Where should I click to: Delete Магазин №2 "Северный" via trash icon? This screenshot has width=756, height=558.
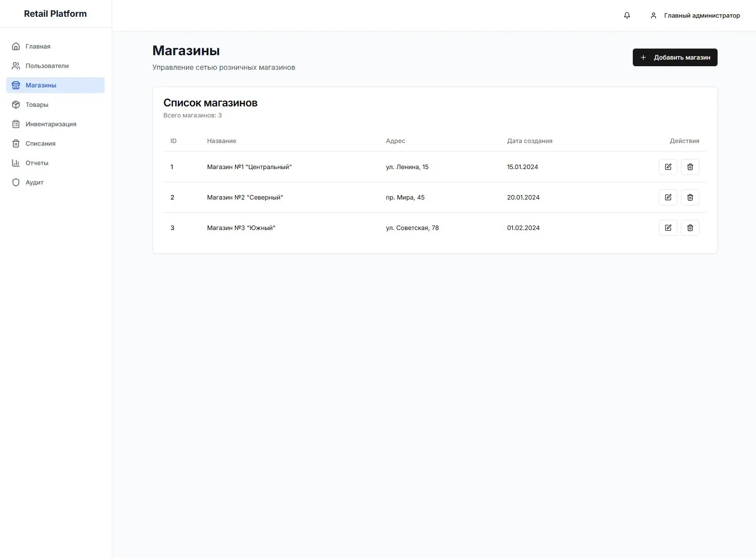(690, 197)
